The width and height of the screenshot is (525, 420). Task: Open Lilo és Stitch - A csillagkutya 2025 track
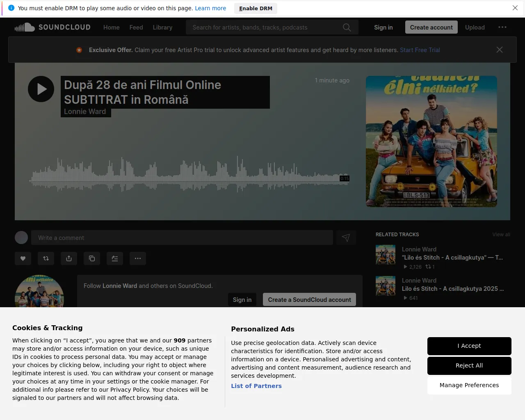coord(453,289)
